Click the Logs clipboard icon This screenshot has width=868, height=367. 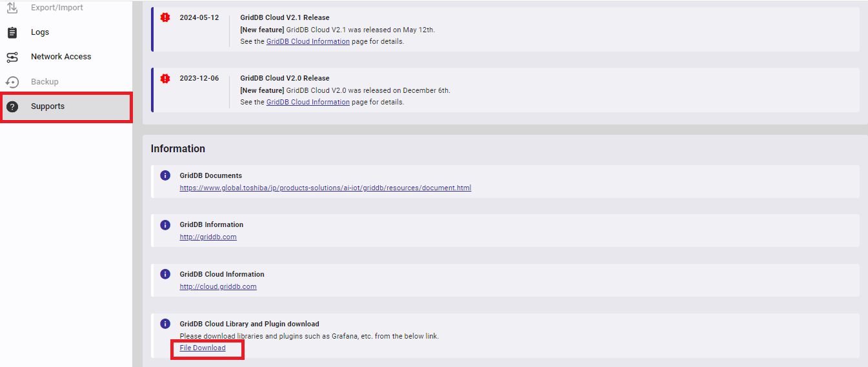tap(12, 32)
